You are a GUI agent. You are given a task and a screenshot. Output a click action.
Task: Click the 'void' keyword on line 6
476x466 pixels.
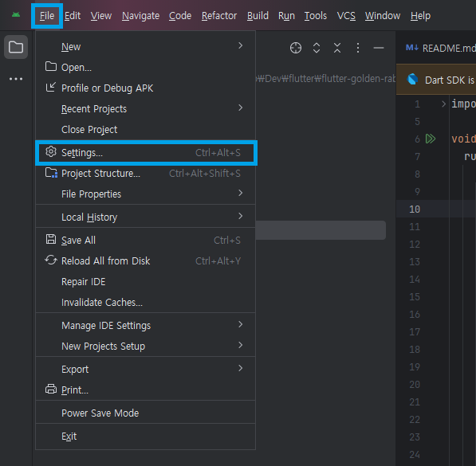coord(463,139)
